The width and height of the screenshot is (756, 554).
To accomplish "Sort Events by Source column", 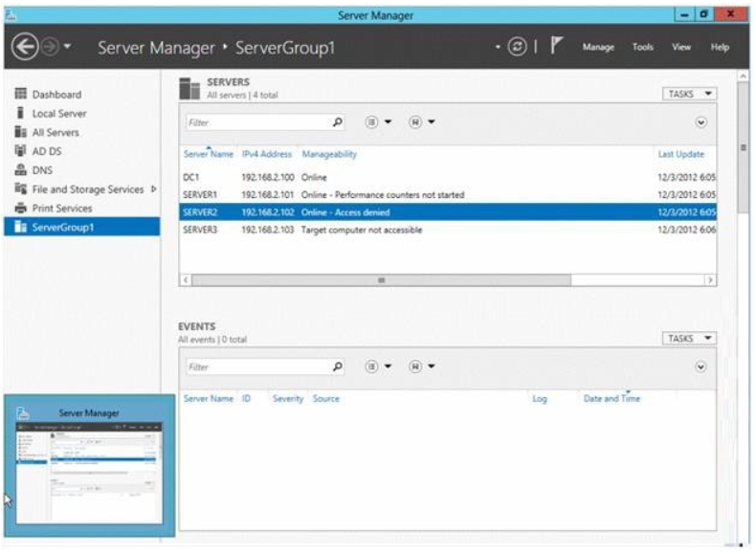I will pos(326,398).
